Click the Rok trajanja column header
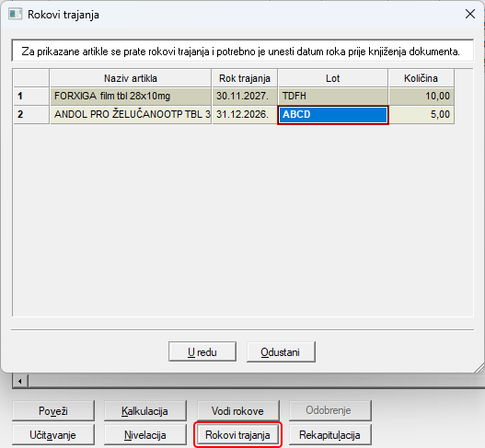Viewport: 485px width, 448px height. 245,78
